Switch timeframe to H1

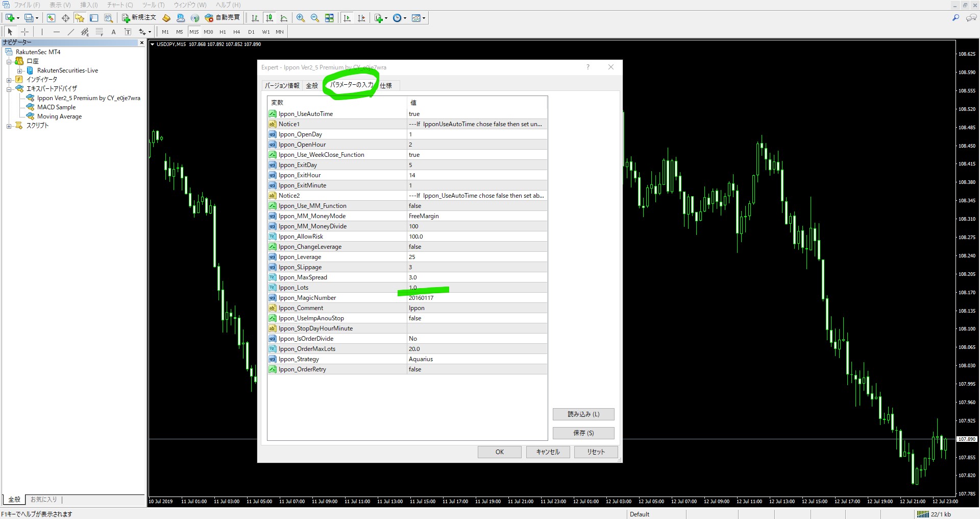[223, 32]
